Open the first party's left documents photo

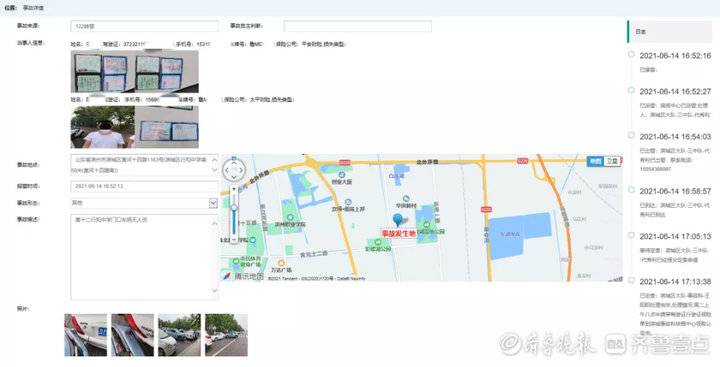click(103, 72)
